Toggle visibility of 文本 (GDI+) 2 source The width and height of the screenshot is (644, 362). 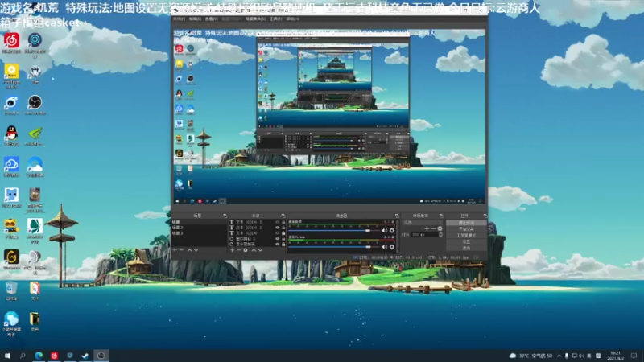(x=277, y=228)
